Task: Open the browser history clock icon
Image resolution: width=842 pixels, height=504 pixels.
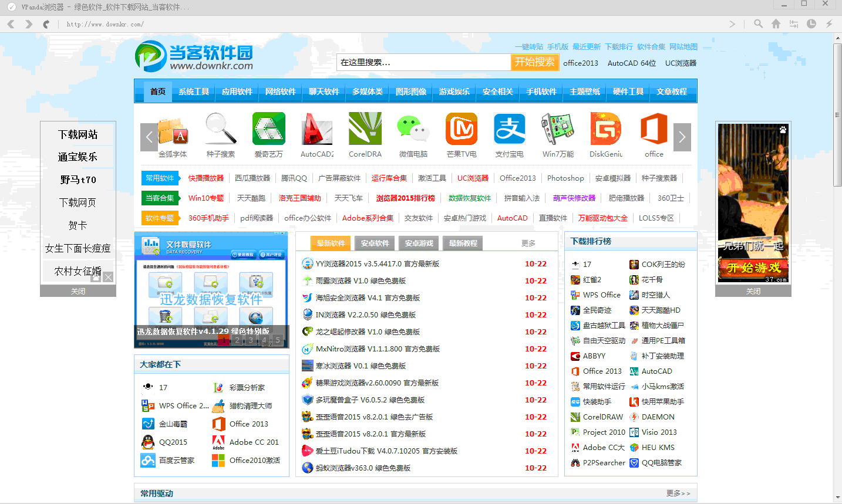Action: click(811, 24)
